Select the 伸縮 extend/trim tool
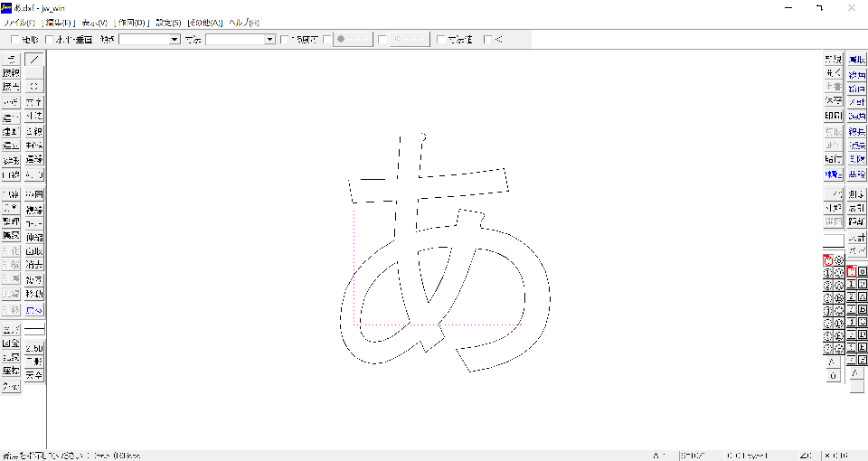The height and width of the screenshot is (461, 868). (34, 238)
